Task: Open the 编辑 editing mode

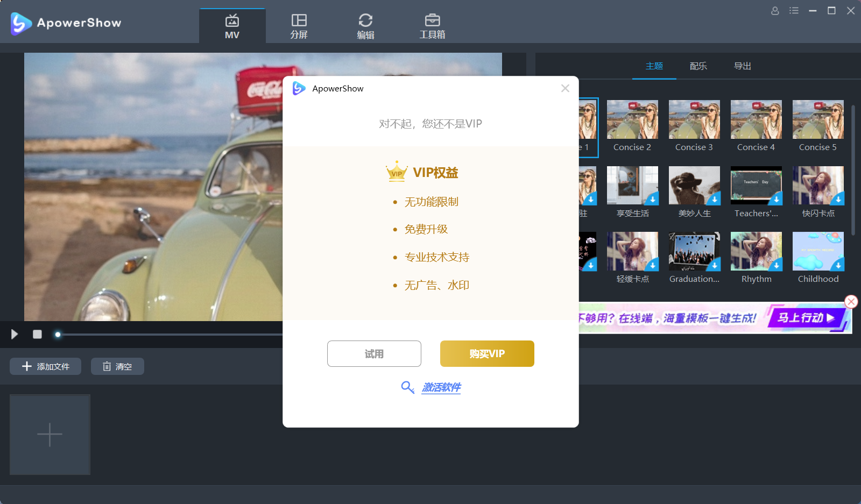Action: tap(365, 25)
